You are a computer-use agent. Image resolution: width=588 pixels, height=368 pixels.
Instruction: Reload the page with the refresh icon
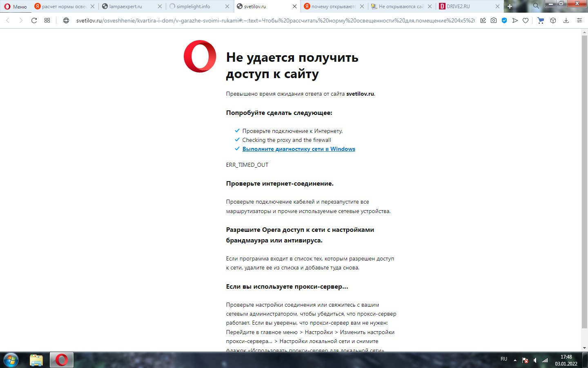point(34,20)
